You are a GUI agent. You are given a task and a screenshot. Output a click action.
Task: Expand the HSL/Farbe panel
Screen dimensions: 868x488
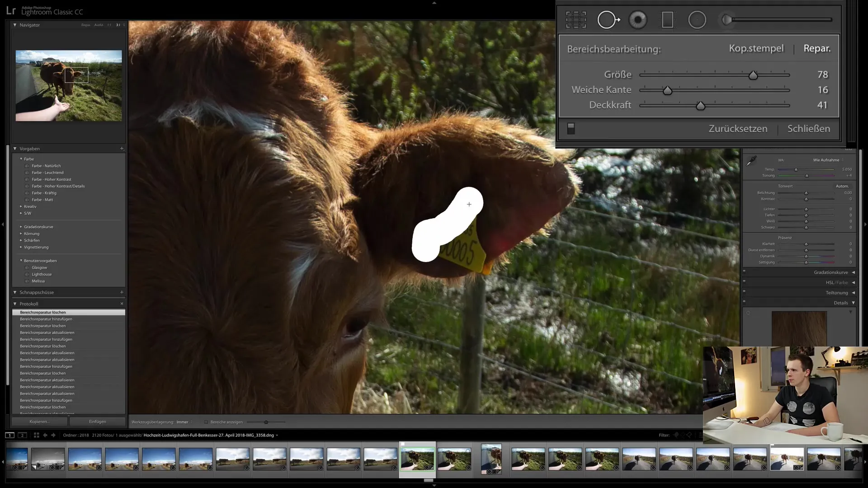[x=854, y=282]
